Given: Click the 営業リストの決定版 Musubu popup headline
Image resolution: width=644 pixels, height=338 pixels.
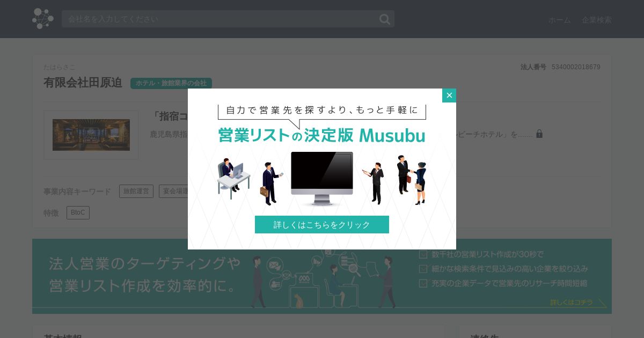Looking at the screenshot, I should (322, 135).
